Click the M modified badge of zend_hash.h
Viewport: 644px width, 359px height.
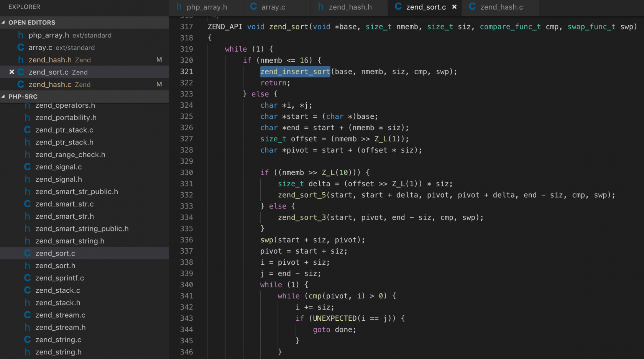(159, 60)
